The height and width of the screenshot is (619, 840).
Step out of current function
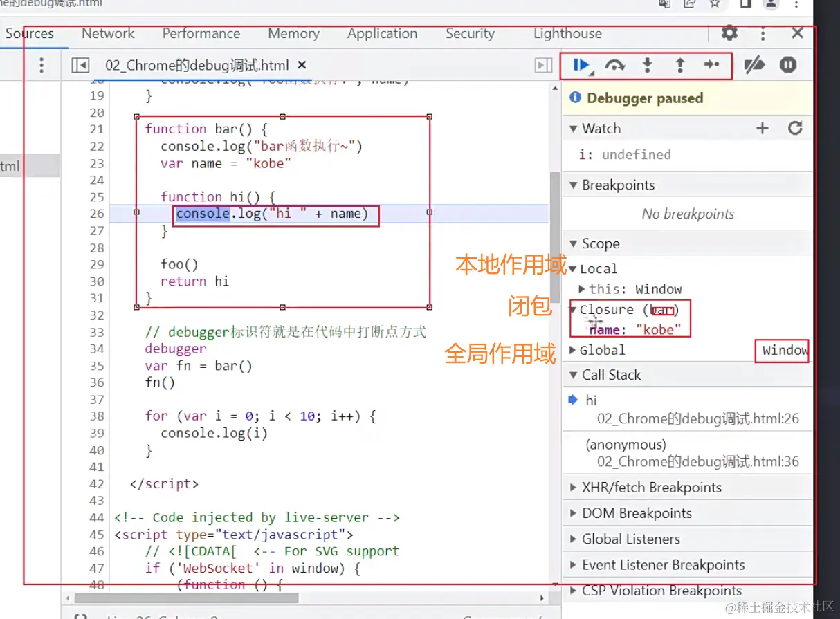[x=679, y=65]
